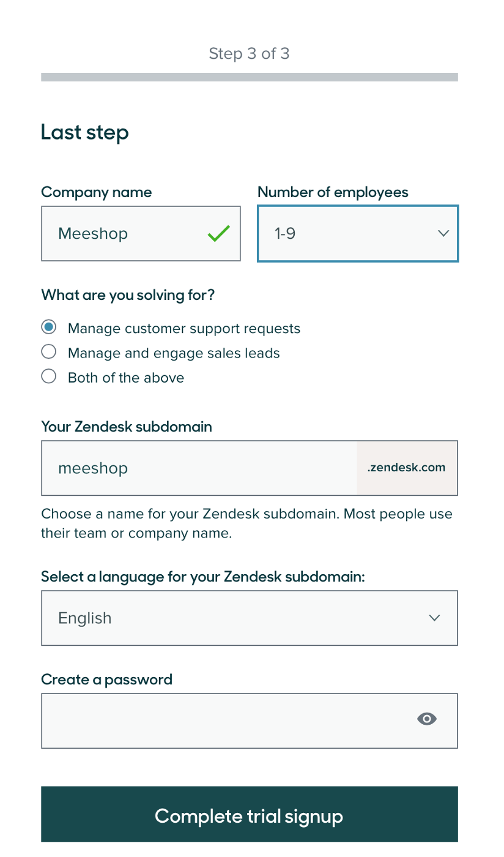Expand the English language selector
This screenshot has height=857, width=504.
(250, 618)
